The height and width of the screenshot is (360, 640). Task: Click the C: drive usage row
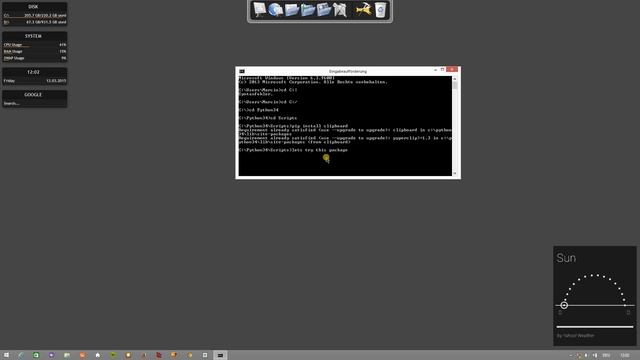tap(35, 15)
